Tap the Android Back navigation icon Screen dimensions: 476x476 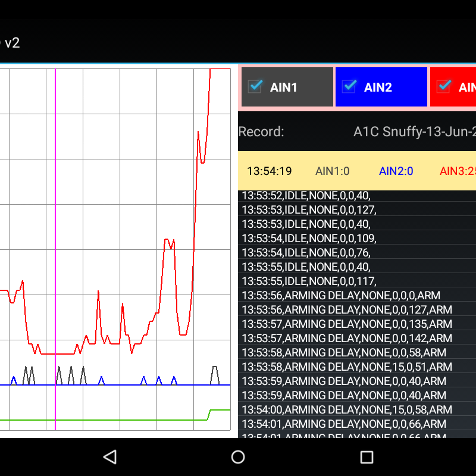pos(109,457)
